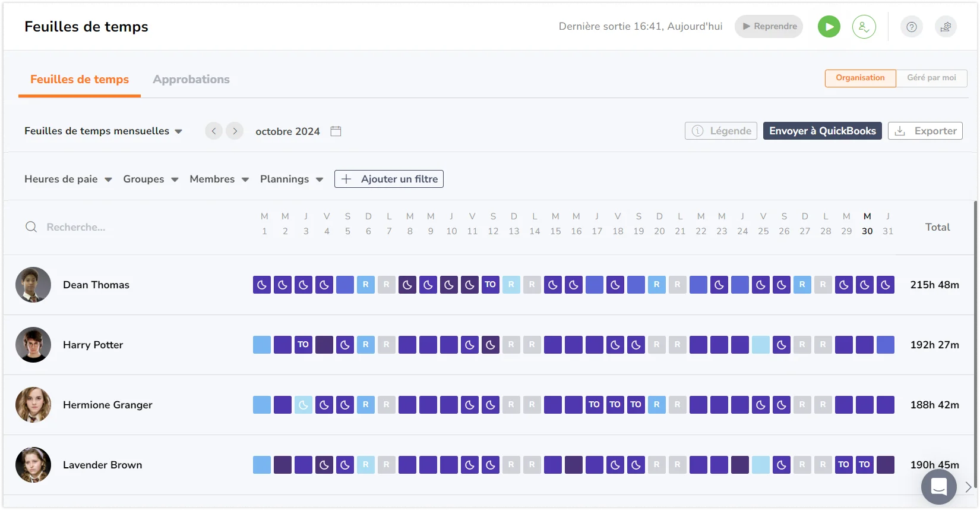Click Lavender Brown's name
This screenshot has width=980, height=510.
click(103, 465)
